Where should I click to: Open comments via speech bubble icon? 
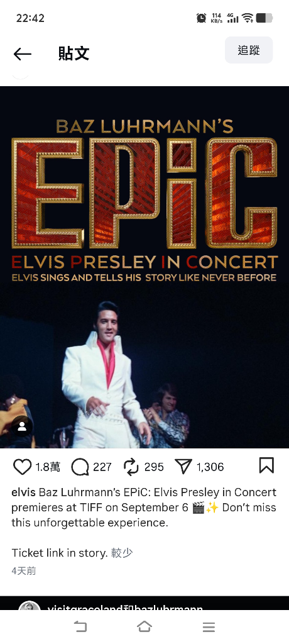click(x=80, y=467)
